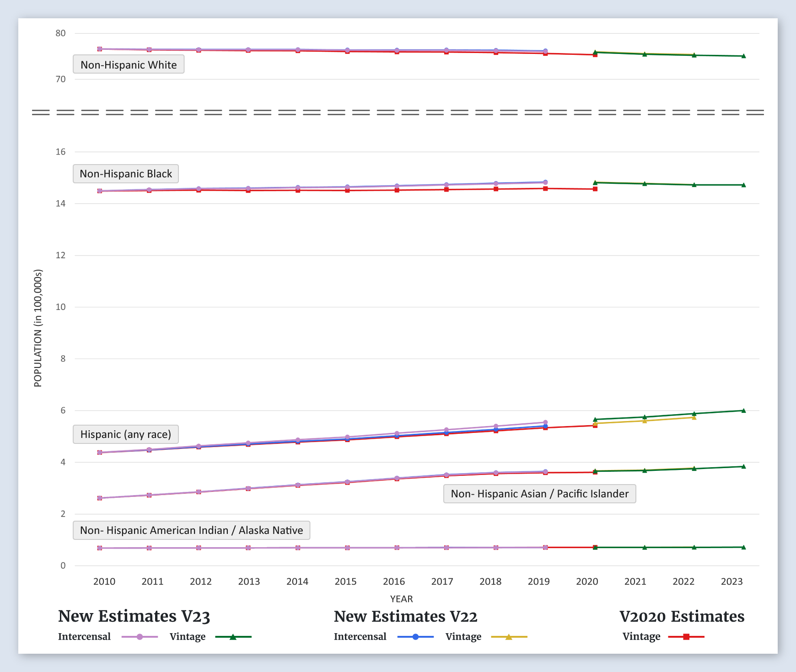
Task: Select the 2019 purple point on the Hispanic line
Action: coord(545,422)
